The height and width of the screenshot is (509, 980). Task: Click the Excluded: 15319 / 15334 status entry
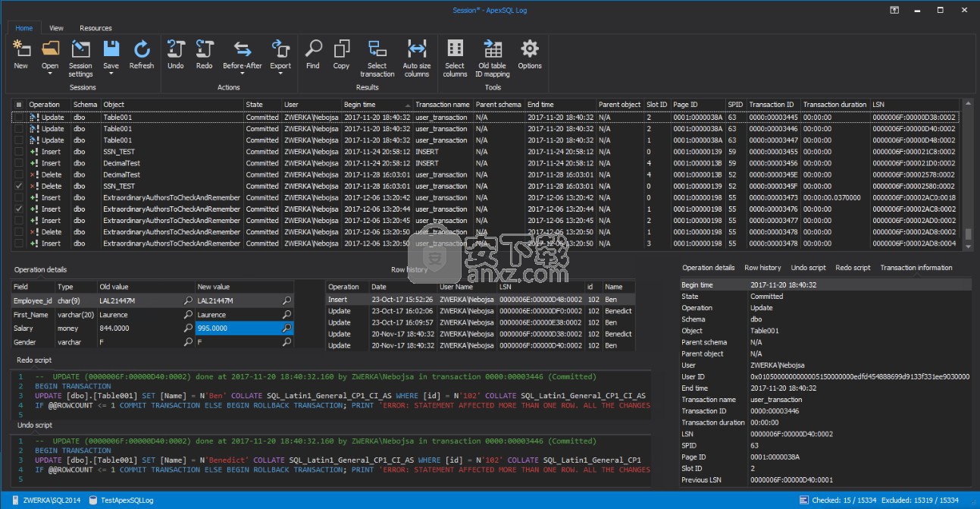922,500
